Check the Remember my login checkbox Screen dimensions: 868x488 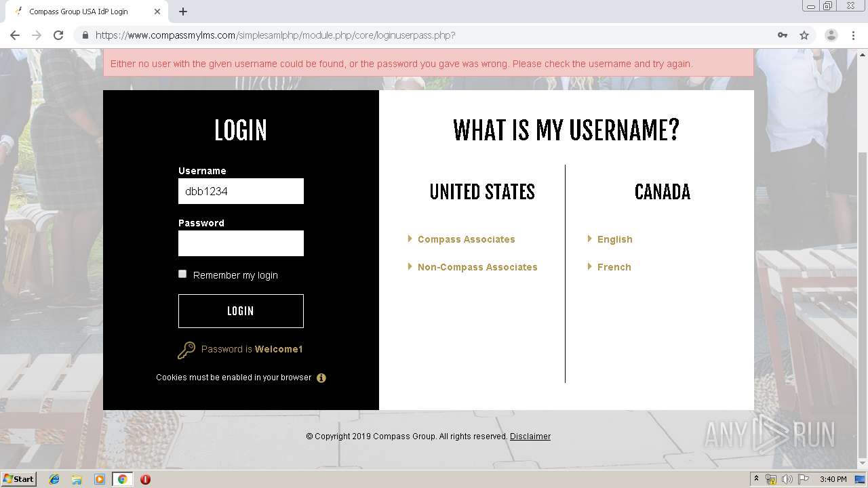click(x=182, y=274)
